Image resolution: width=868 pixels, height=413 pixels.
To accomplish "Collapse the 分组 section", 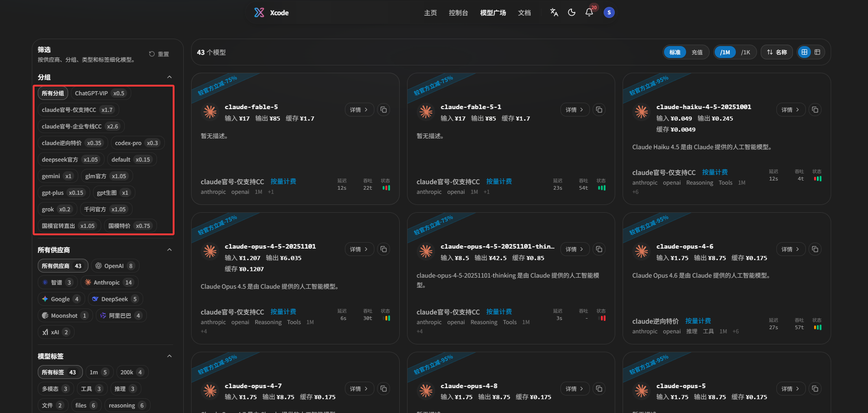I will coord(169,77).
